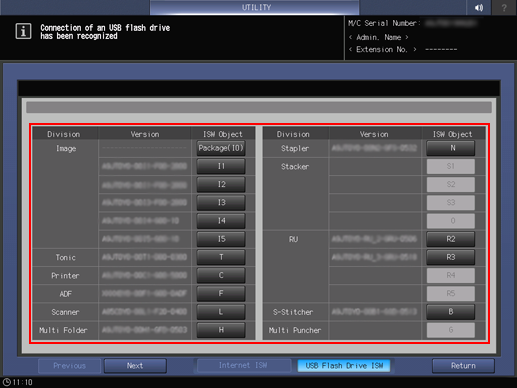517x388 pixels.
Task: Select Multi Folder ISW object H
Action: click(x=221, y=330)
